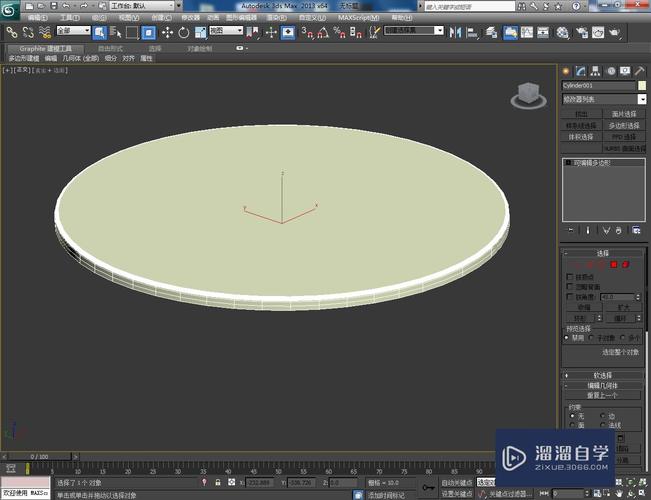
Task: Collapse the '编辑几何体' rollout
Action: 603,386
